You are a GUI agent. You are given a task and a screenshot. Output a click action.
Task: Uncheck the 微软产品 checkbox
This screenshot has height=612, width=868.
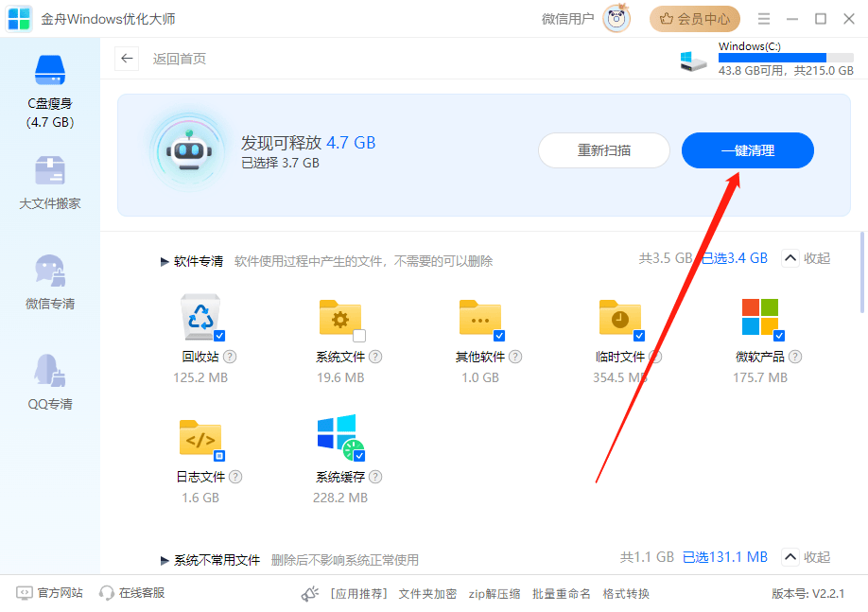point(779,336)
